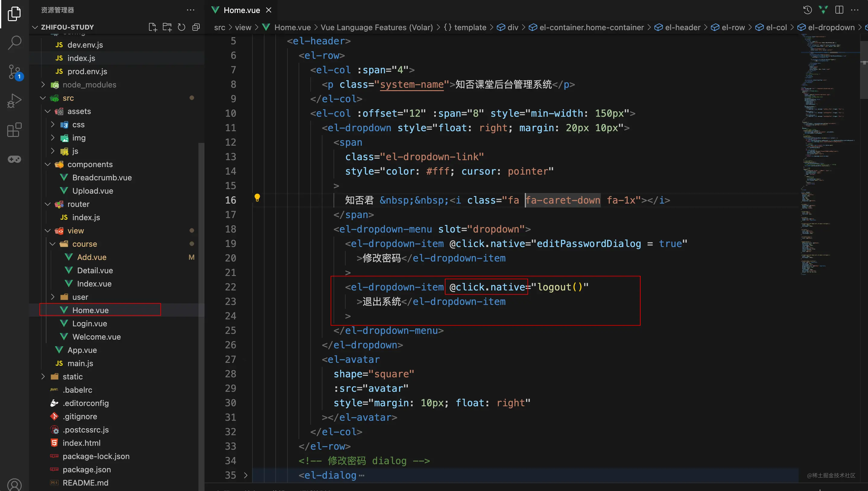Open the timeline history icon in editor toolbar
This screenshot has width=868, height=491.
pos(807,10)
